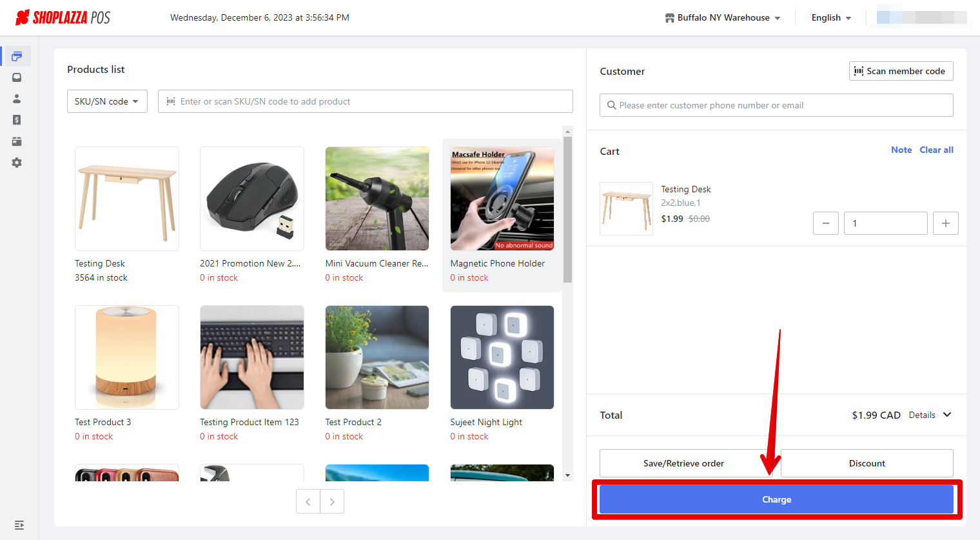980x540 pixels.
Task: Increase Testing Desk quantity with the plus button
Action: [946, 223]
